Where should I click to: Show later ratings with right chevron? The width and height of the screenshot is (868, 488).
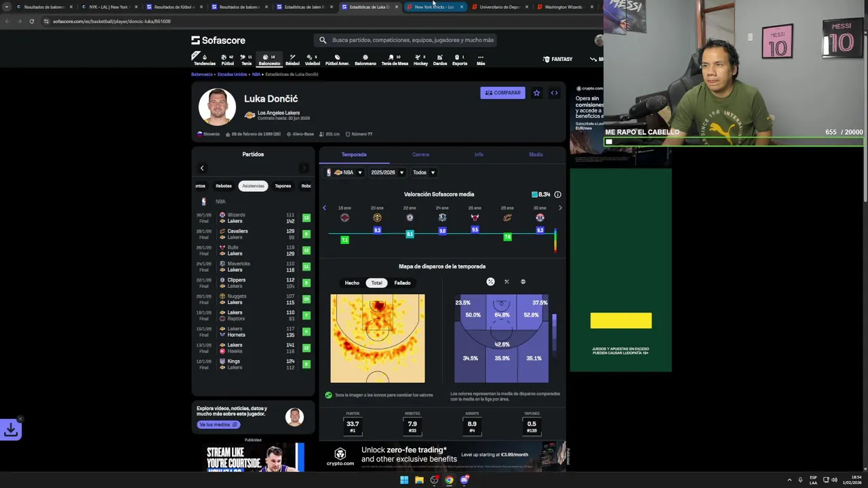[560, 207]
